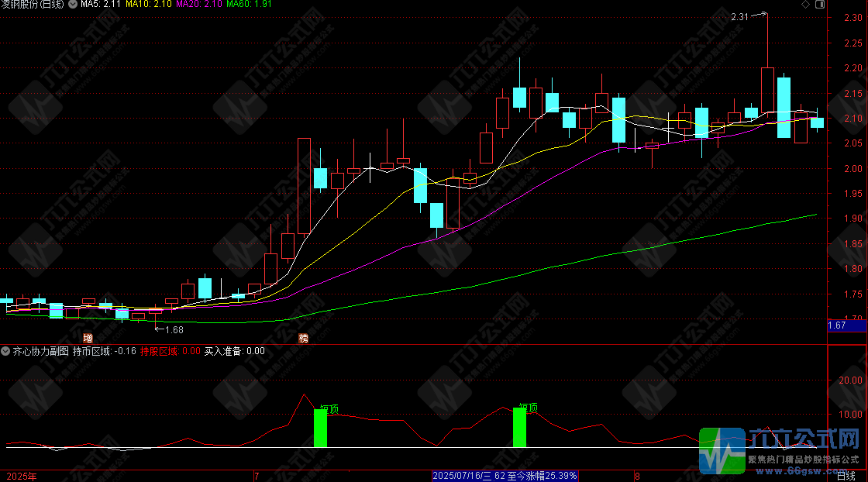Click the blue 1.67 price tag on axis
Image resolution: width=868 pixels, height=482 pixels.
[837, 325]
